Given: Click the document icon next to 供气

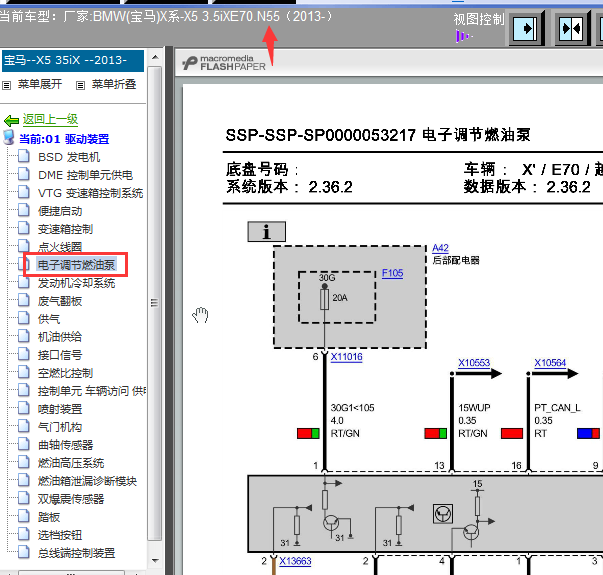Looking at the screenshot, I should pos(23,318).
